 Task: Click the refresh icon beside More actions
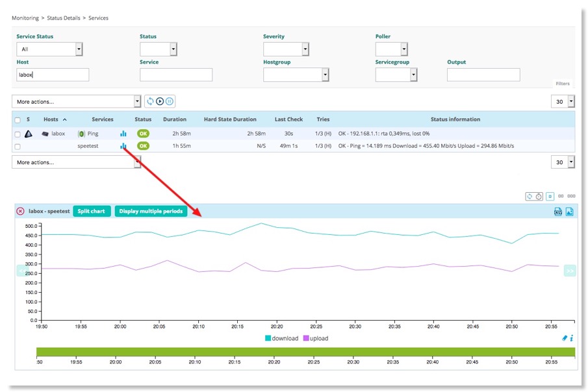(150, 101)
